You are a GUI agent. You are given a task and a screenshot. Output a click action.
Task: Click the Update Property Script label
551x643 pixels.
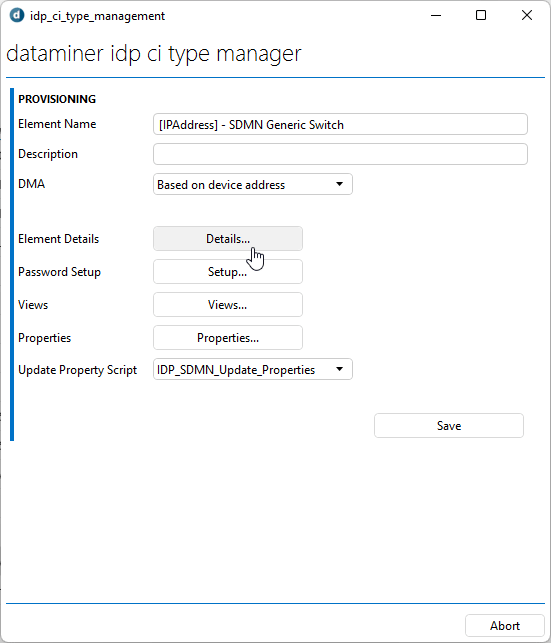[77, 370]
